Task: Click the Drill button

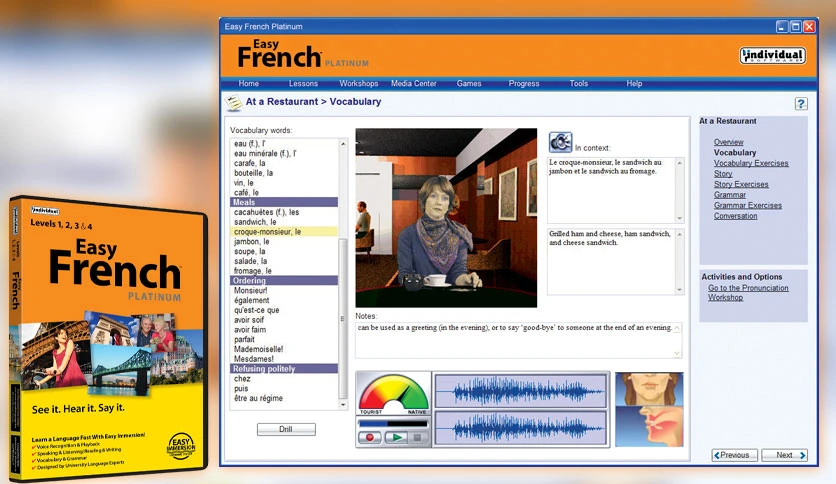Action: 286,429
